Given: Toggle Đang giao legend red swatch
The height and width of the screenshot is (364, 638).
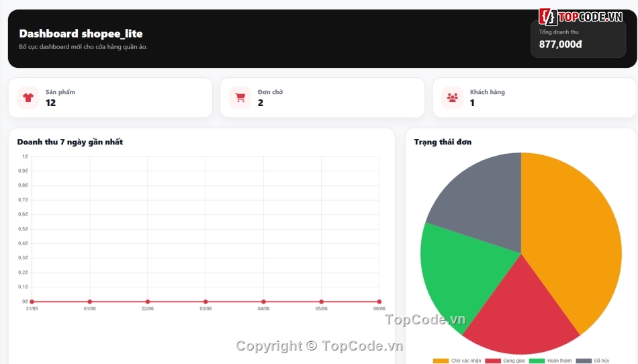Looking at the screenshot, I should pos(493,361).
